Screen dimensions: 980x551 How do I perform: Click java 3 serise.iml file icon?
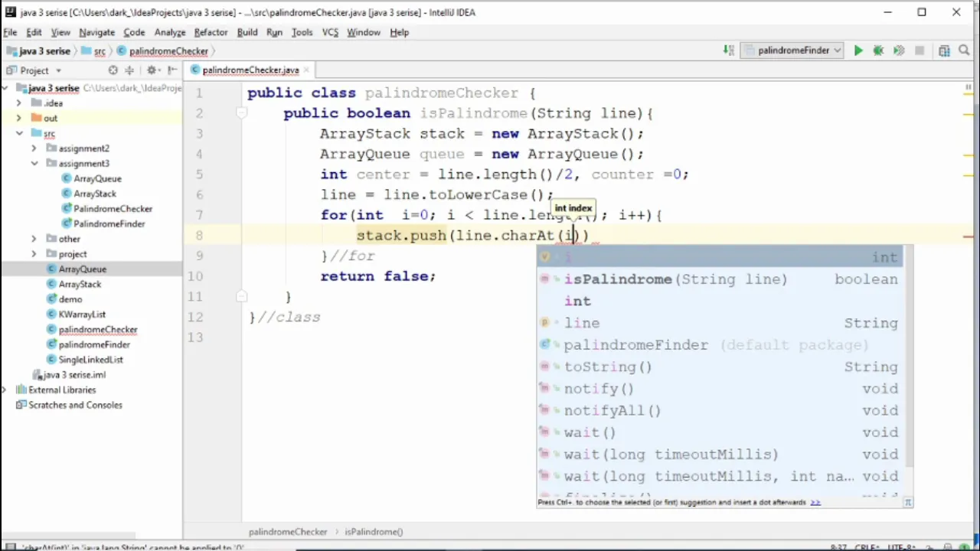(37, 375)
